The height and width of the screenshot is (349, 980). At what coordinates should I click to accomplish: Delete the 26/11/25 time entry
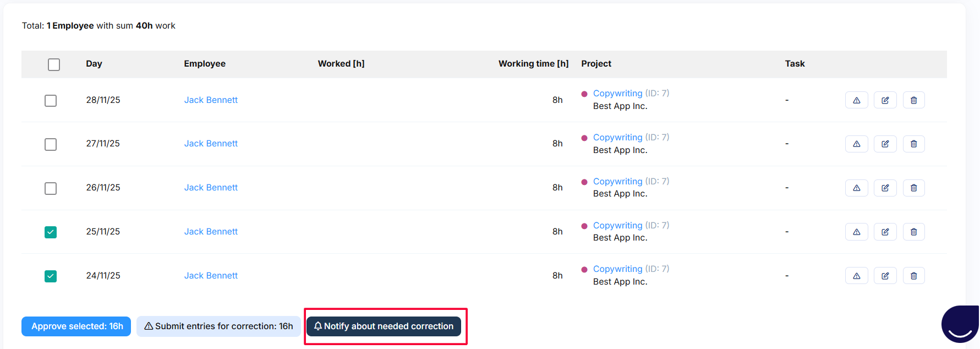click(913, 188)
